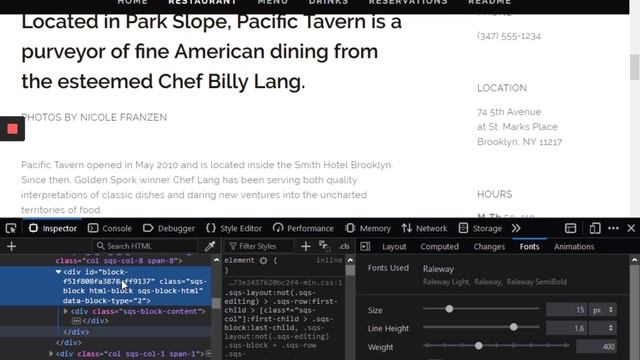
Task: Open the Line Height unit dropdown
Action: (602, 328)
